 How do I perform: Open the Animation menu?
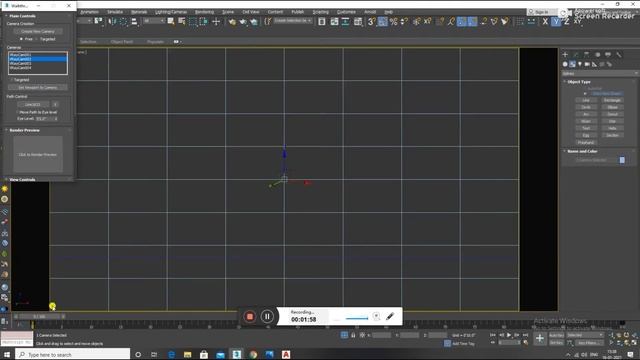point(89,12)
